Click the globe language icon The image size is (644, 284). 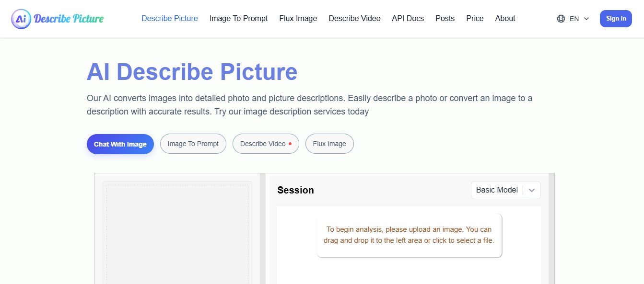pyautogui.click(x=561, y=19)
